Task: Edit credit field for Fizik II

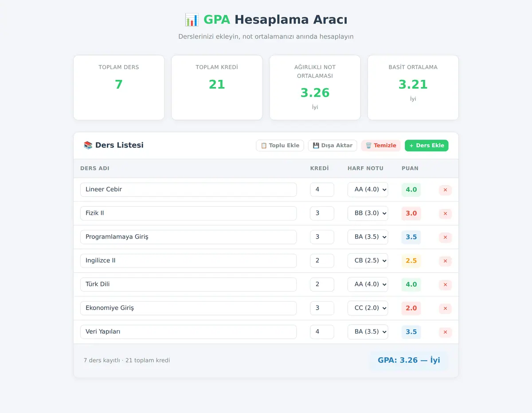Action: 322,213
